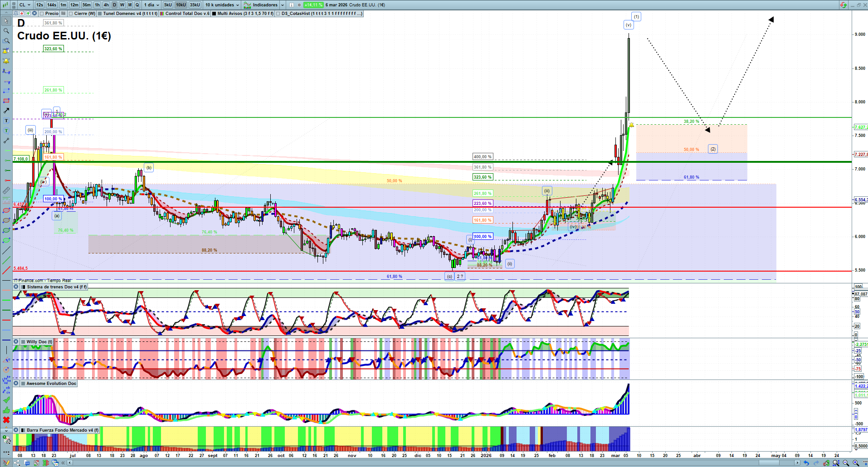The width and height of the screenshot is (868, 467).
Task: Select the red rectangle drawing tool
Action: (6, 101)
